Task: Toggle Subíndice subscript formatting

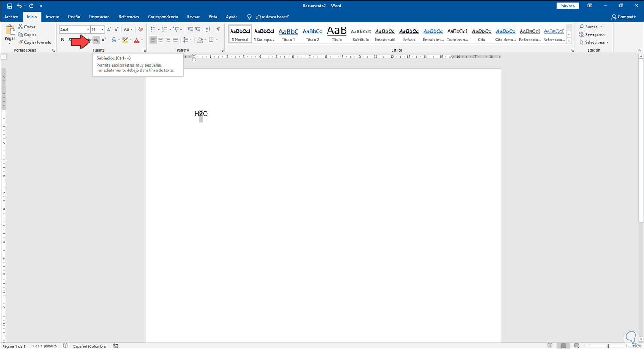Action: pyautogui.click(x=96, y=40)
